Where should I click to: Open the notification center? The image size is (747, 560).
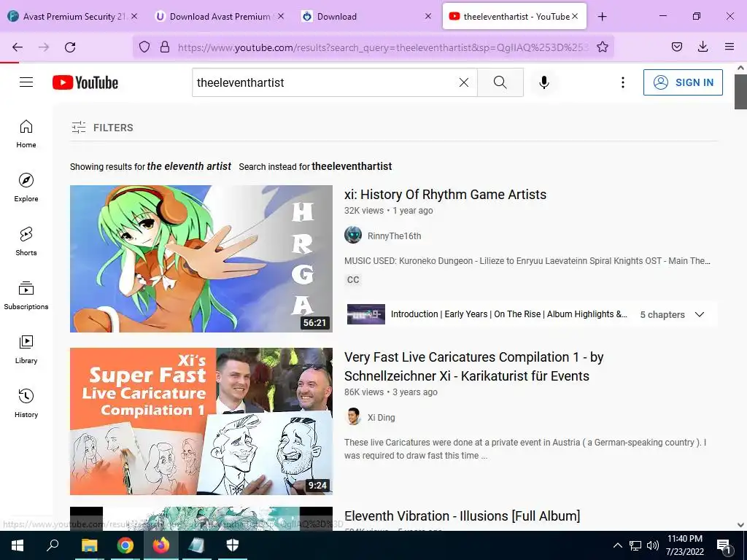724,546
